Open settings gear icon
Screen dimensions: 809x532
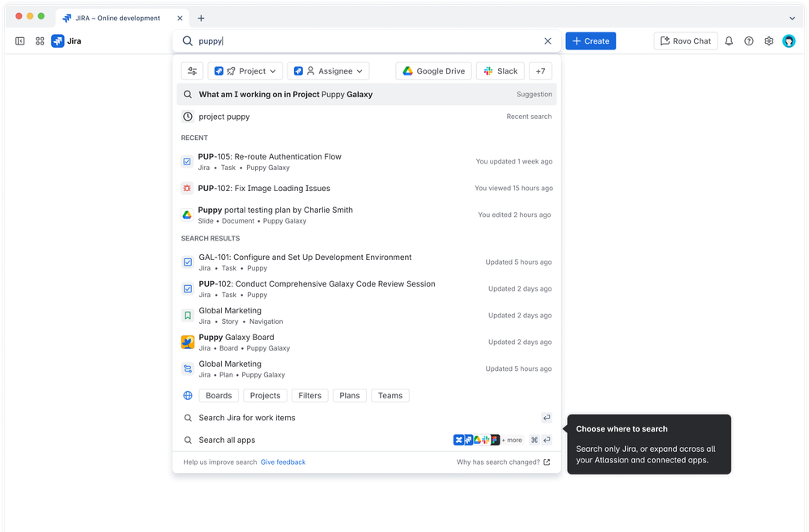(x=769, y=40)
